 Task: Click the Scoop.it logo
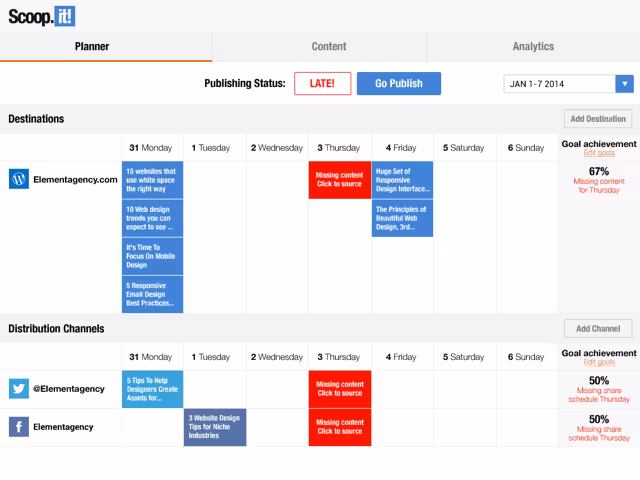[x=42, y=17]
